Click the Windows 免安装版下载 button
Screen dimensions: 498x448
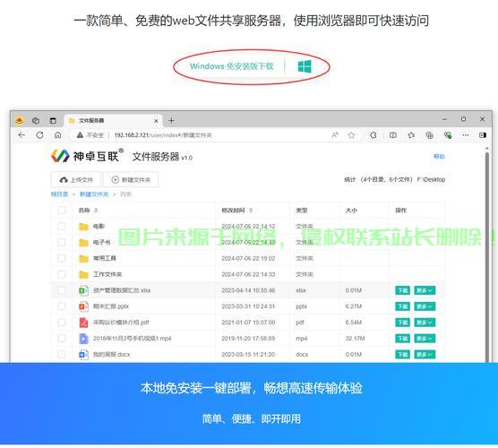coord(231,66)
